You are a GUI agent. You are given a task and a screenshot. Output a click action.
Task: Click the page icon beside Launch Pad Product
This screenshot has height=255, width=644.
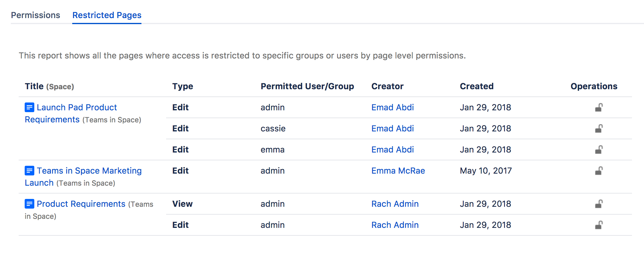[29, 107]
